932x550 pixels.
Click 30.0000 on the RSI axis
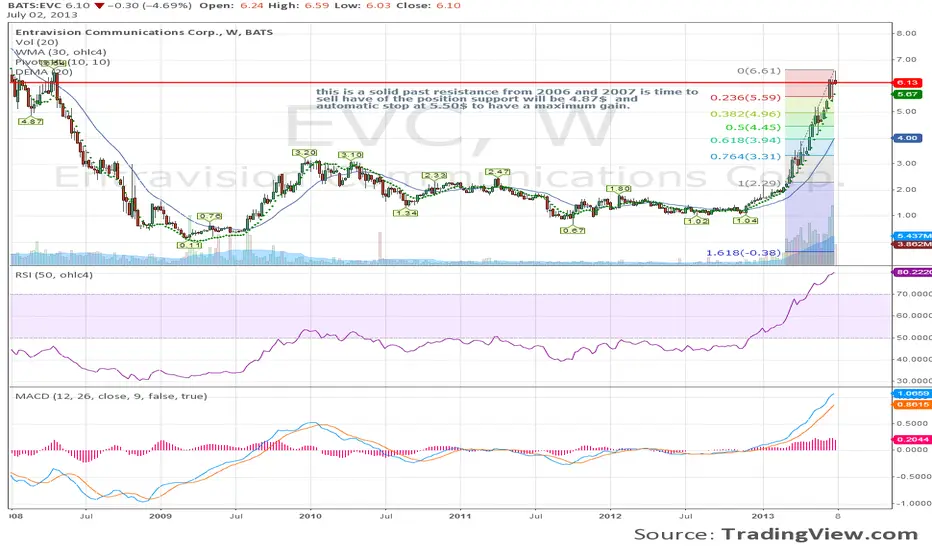[914, 381]
